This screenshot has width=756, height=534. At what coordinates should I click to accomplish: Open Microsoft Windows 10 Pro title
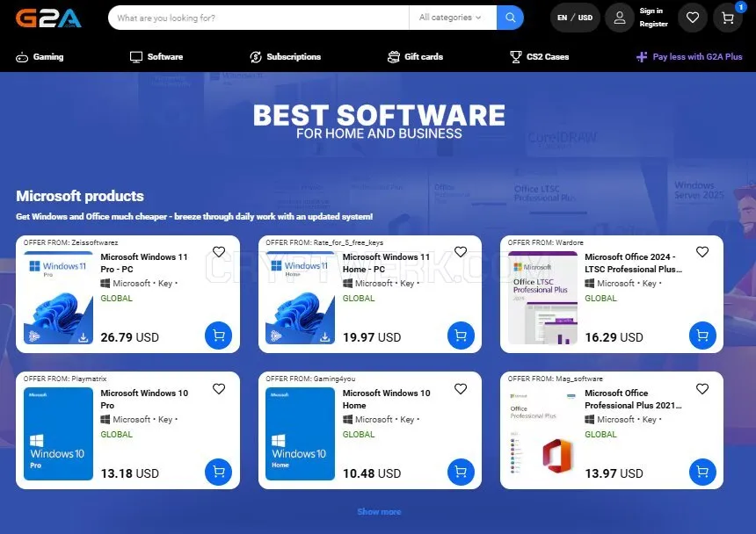(x=144, y=399)
